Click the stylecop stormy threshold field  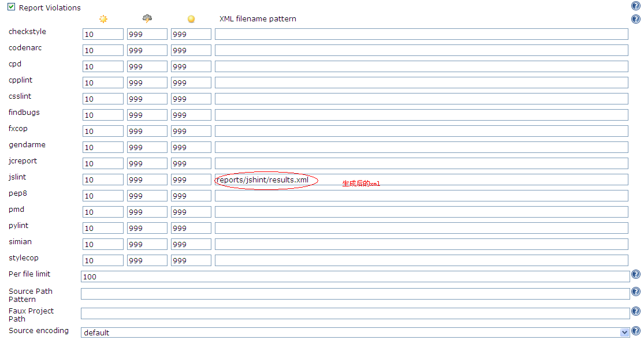click(147, 260)
